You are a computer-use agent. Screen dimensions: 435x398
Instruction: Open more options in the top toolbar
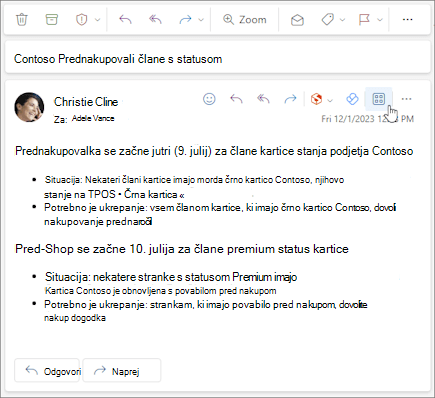click(407, 20)
